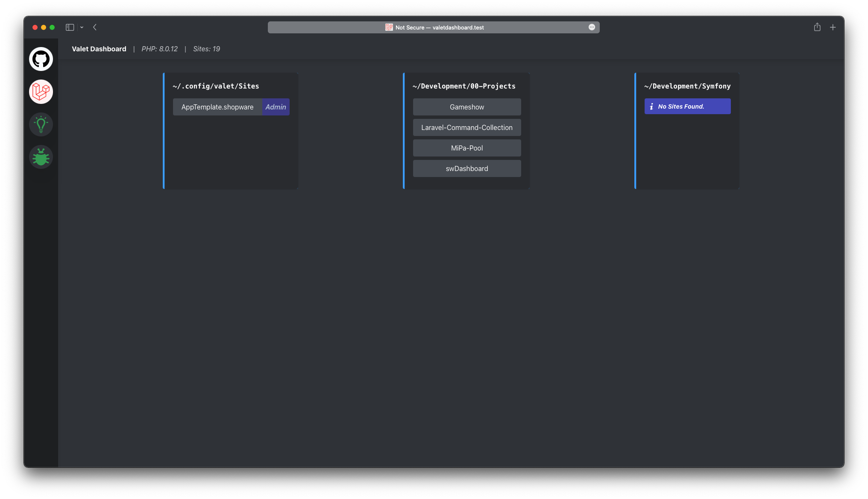Open the Admin link for AppTemplate.shopware
Viewport: 868px width, 499px height.
(x=276, y=107)
